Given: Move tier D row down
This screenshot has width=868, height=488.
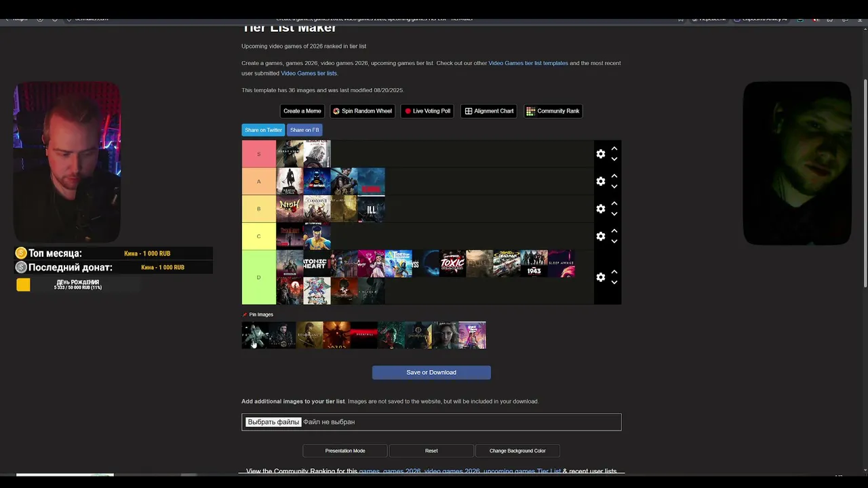Looking at the screenshot, I should click(x=614, y=283).
